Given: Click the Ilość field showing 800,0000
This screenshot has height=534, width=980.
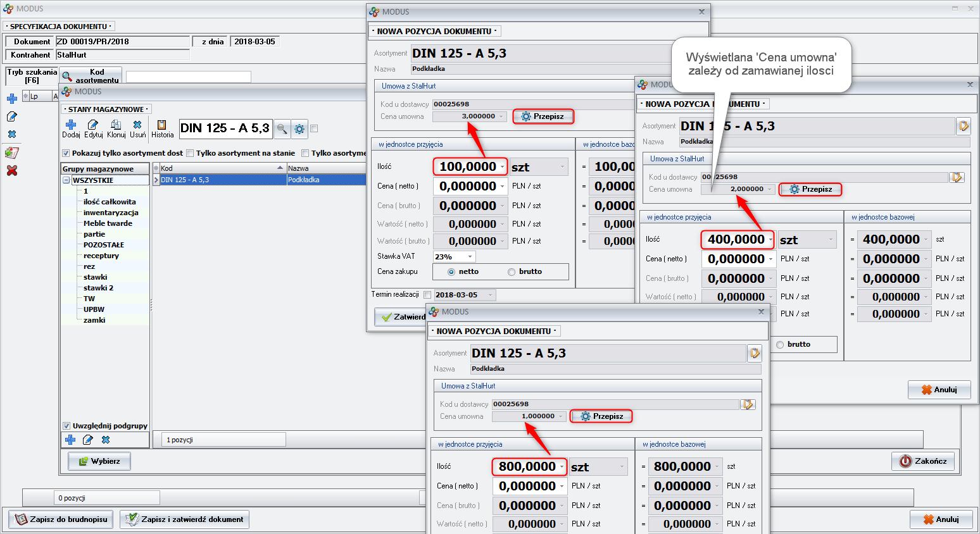Looking at the screenshot, I should [x=527, y=466].
